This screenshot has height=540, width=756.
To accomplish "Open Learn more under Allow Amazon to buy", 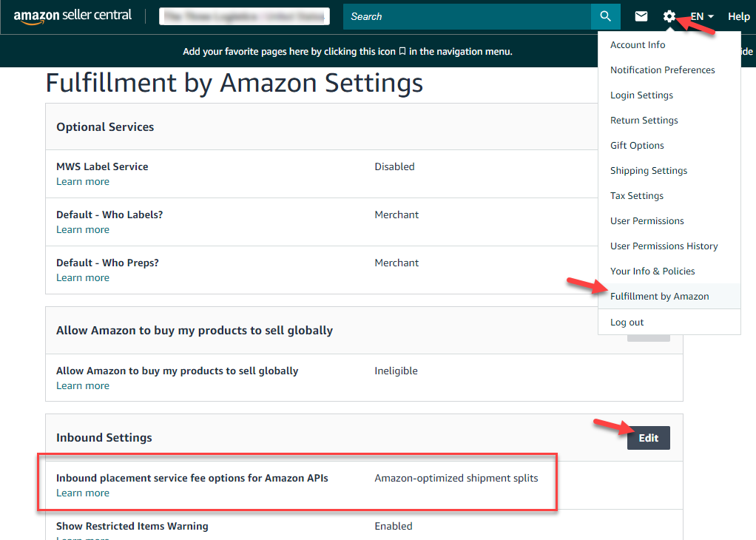I will tap(83, 385).
